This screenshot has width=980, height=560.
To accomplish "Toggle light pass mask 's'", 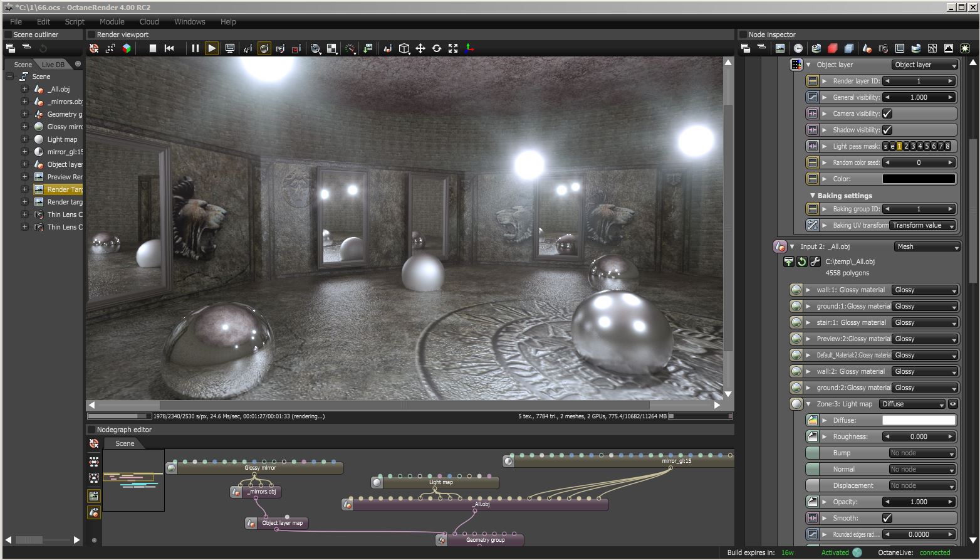I will [886, 146].
